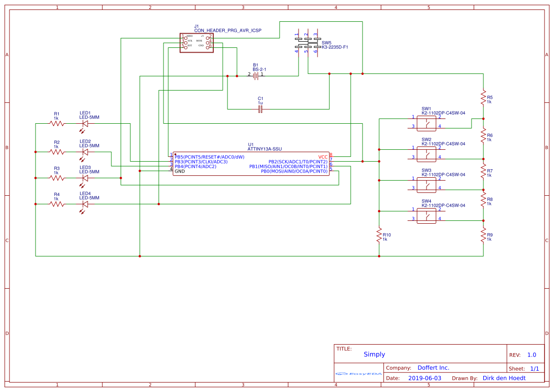Click the revision value 1.0
This screenshot has width=554, height=392.
[532, 355]
